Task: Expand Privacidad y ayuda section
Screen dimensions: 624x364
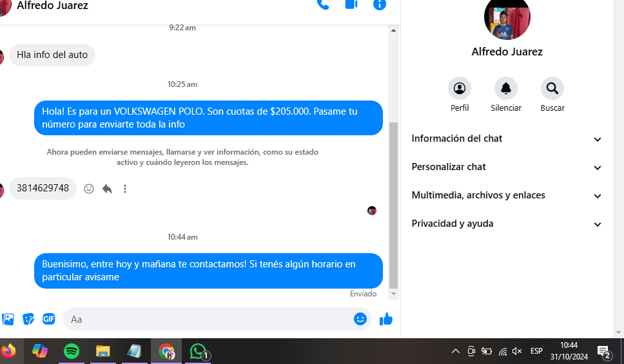Action: coord(507,224)
